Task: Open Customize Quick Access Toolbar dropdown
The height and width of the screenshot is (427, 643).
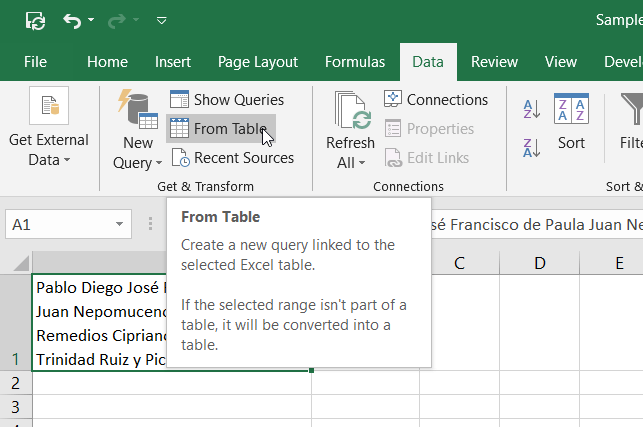Action: coord(162,20)
